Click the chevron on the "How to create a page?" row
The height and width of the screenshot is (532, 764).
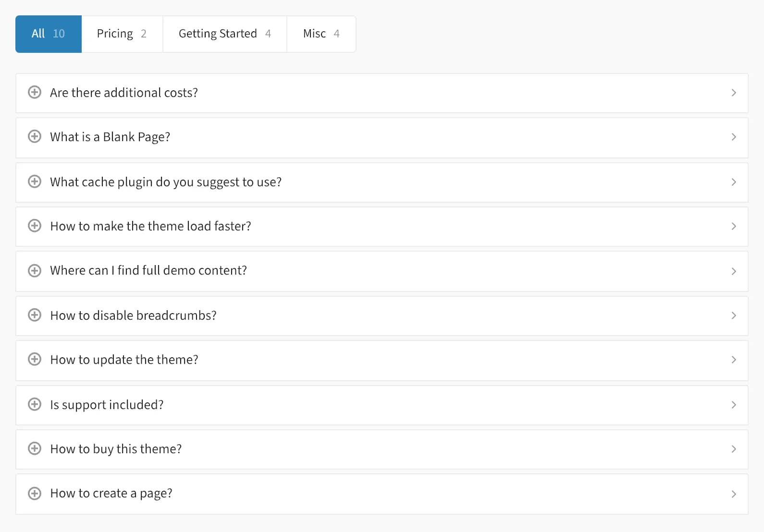pyautogui.click(x=734, y=494)
